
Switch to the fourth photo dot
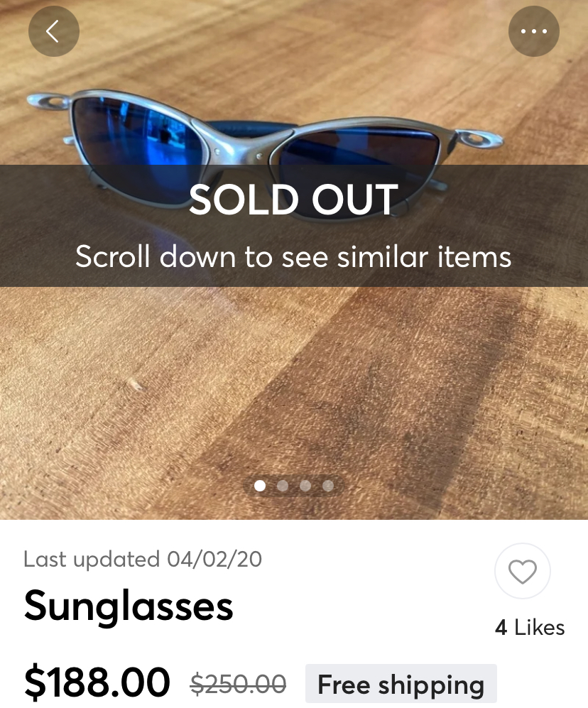[x=328, y=486]
